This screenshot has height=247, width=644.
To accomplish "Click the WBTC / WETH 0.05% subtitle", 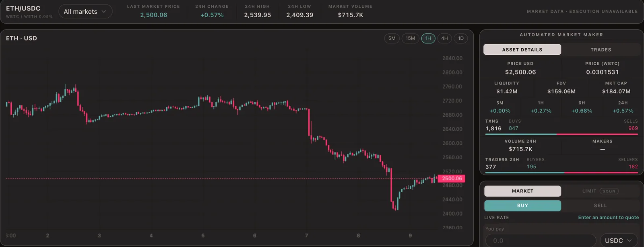I will click(29, 17).
